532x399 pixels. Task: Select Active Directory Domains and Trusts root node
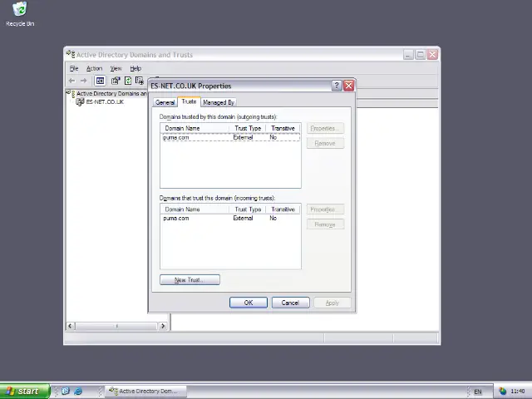coord(111,93)
